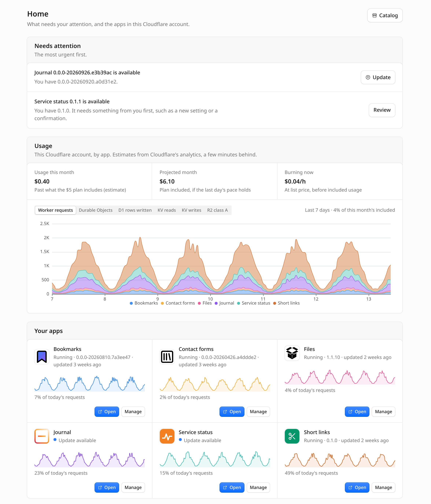Update Journal to the new version

click(x=378, y=77)
